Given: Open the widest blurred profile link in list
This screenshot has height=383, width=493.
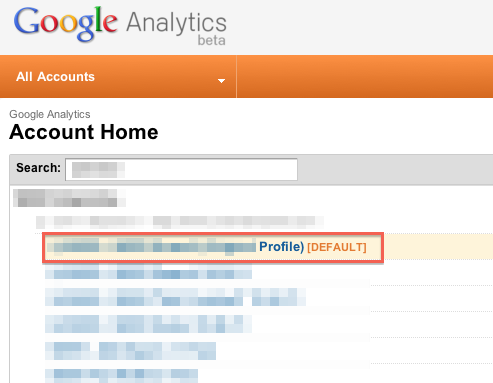Looking at the screenshot, I should click(175, 297).
